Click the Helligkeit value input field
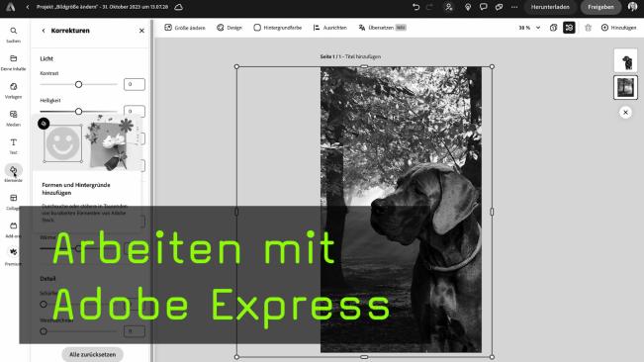Screen dimensions: 644x362 point(135,111)
